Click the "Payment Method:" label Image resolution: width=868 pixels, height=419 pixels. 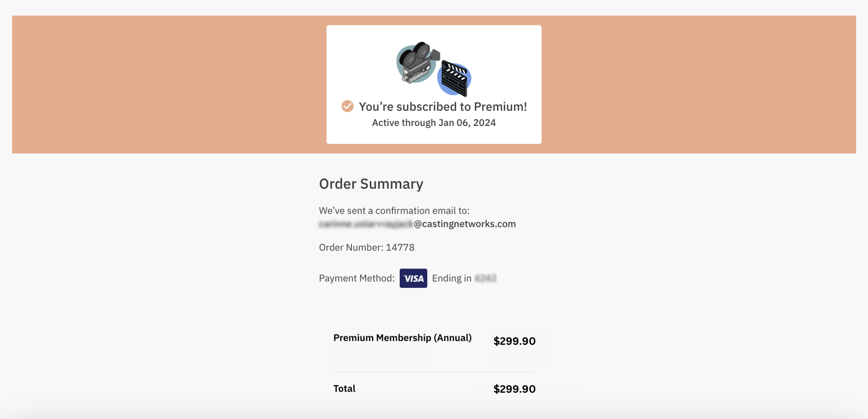point(356,278)
